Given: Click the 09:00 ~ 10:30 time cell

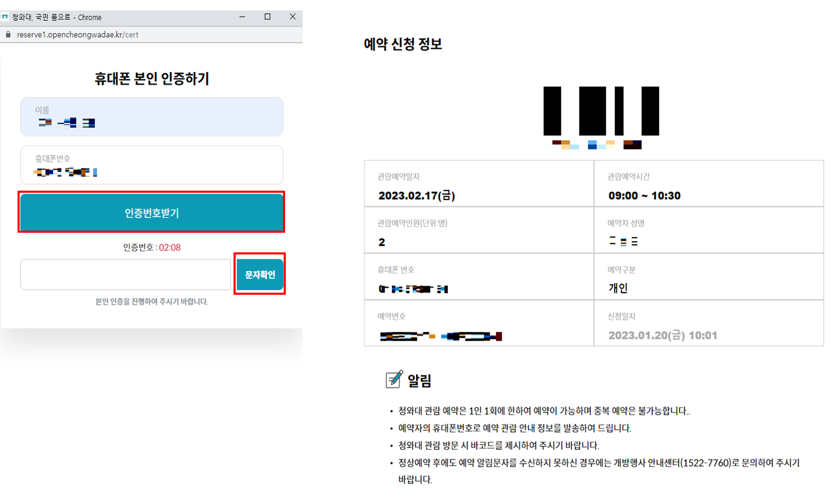Looking at the screenshot, I should click(644, 196).
